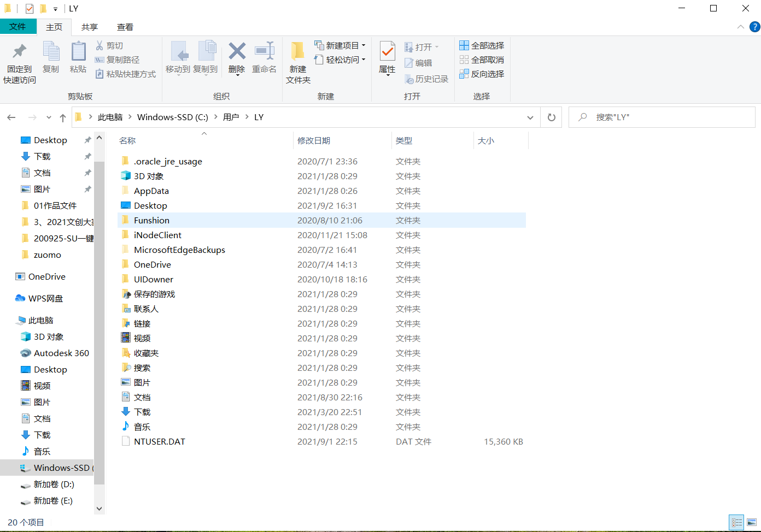Open the recent locations dropdown arrow

tap(49, 117)
